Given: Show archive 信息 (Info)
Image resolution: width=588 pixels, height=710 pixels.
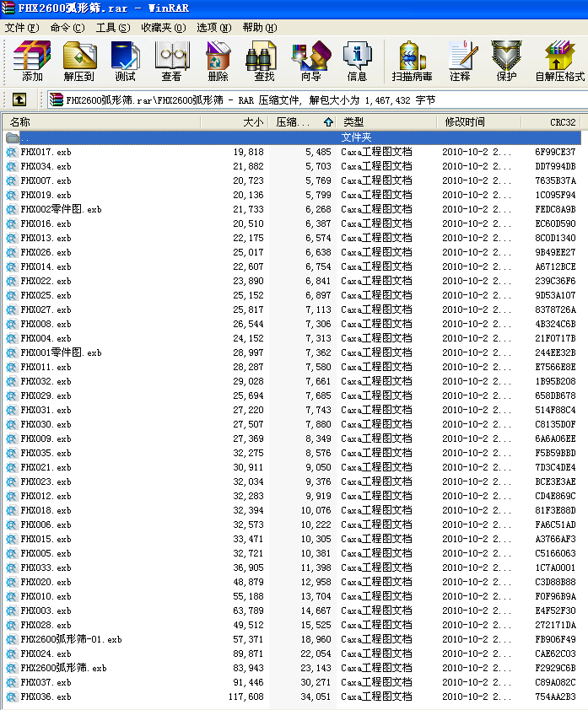Looking at the screenshot, I should pos(357,61).
